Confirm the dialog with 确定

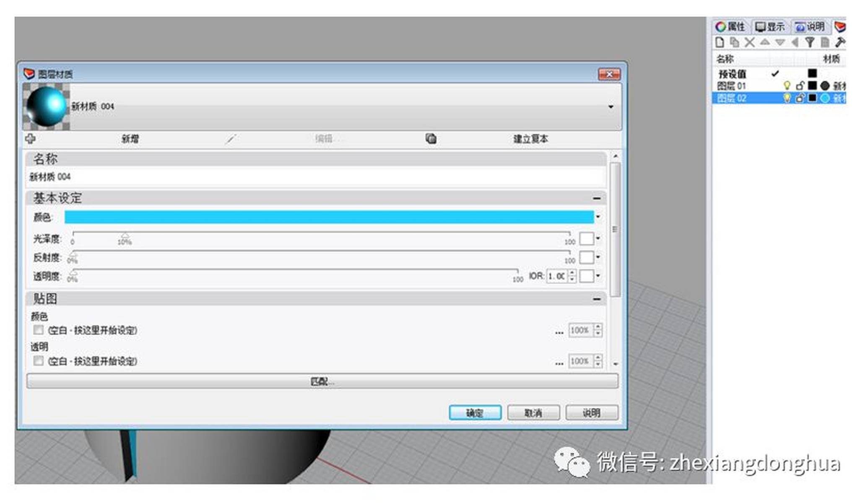[475, 413]
